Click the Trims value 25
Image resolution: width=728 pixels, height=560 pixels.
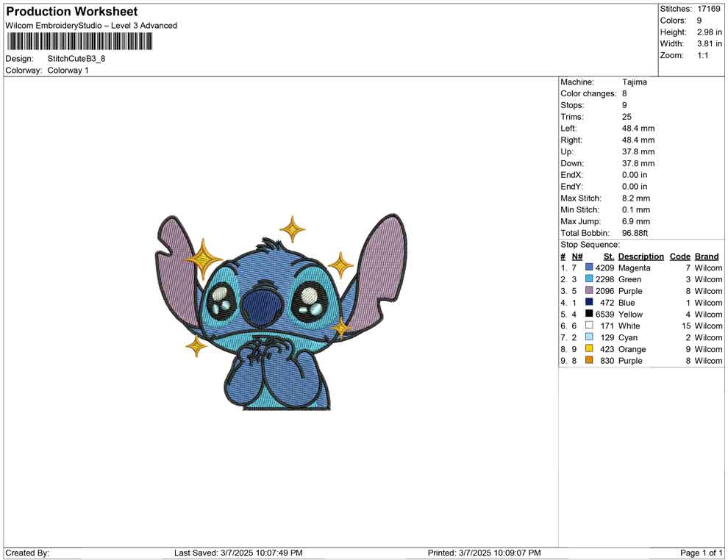tap(627, 117)
